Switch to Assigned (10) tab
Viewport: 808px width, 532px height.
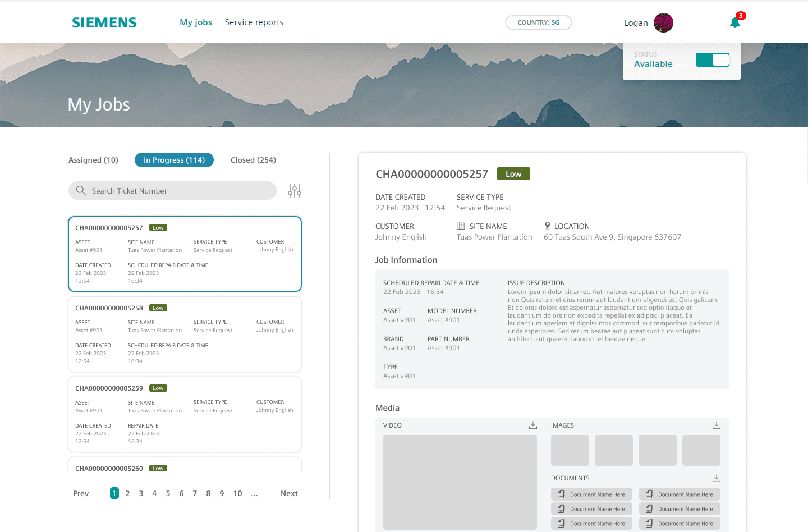tap(93, 160)
